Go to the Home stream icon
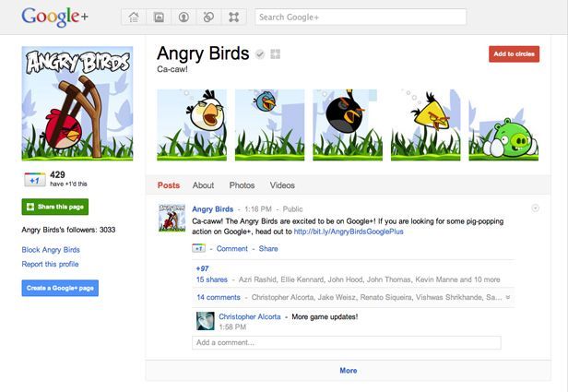Screen dimensions: 568x392 click(x=135, y=17)
